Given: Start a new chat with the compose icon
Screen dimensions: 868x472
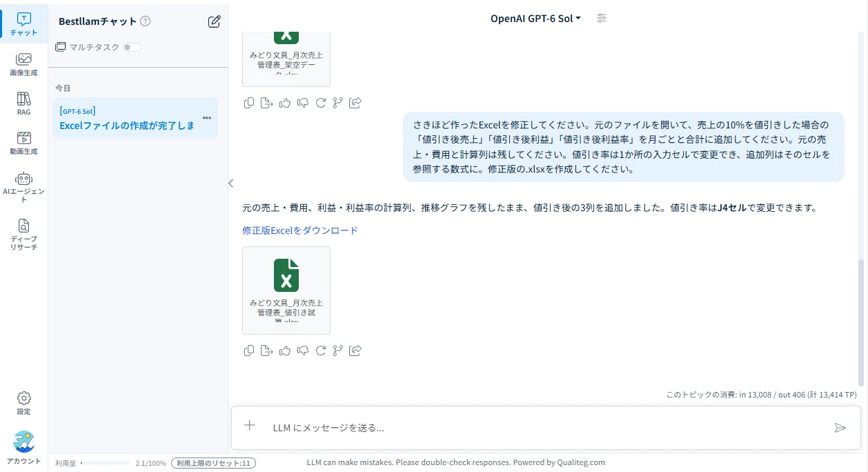Looking at the screenshot, I should tap(215, 21).
